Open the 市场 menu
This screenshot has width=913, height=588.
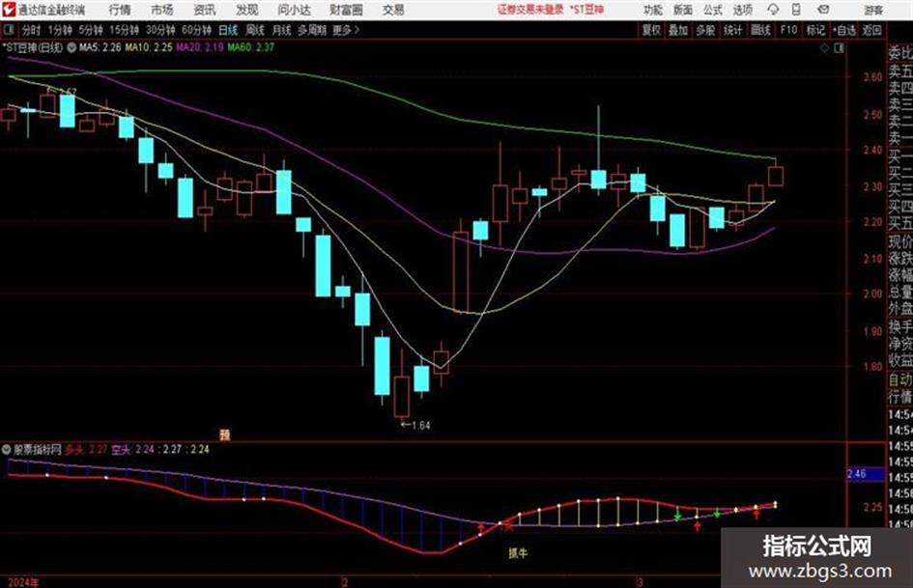162,10
